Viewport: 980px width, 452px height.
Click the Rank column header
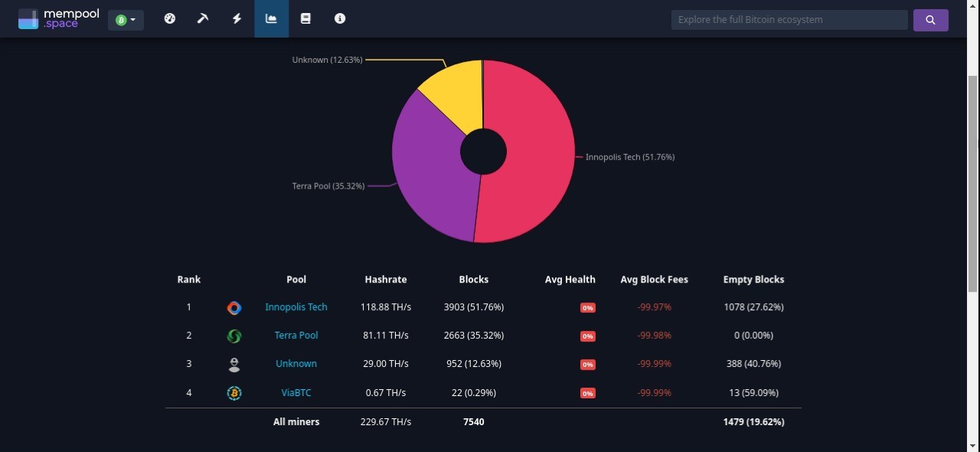[189, 280]
